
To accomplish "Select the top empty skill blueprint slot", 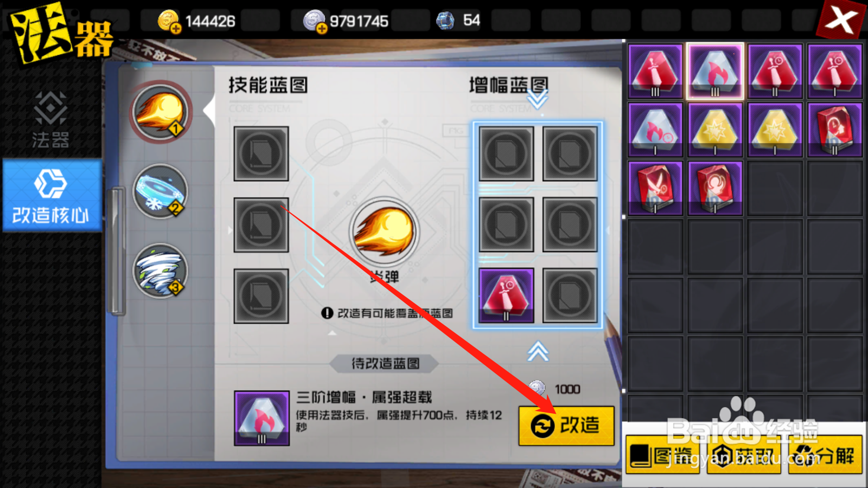I will (261, 153).
